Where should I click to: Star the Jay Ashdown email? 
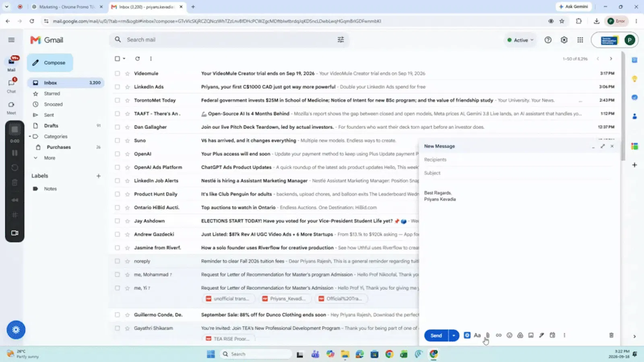coord(128,221)
